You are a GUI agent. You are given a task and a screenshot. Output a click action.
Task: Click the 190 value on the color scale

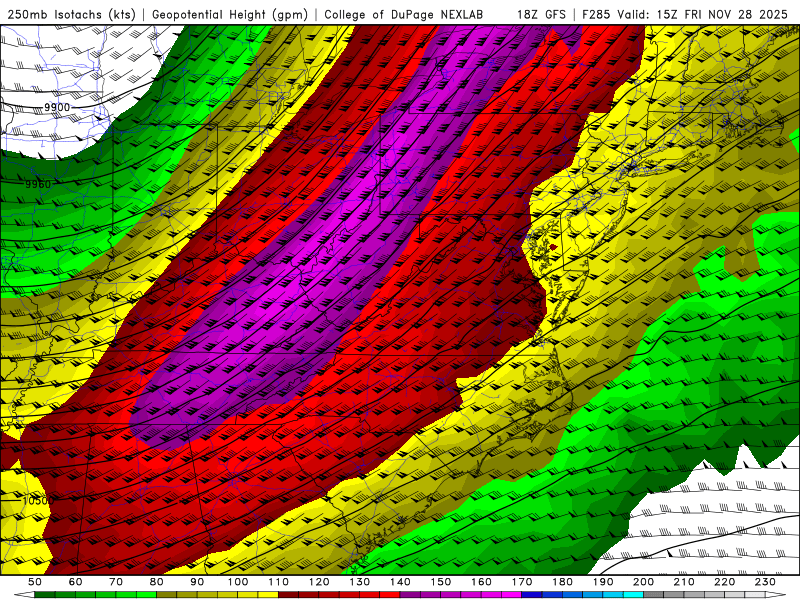603,582
